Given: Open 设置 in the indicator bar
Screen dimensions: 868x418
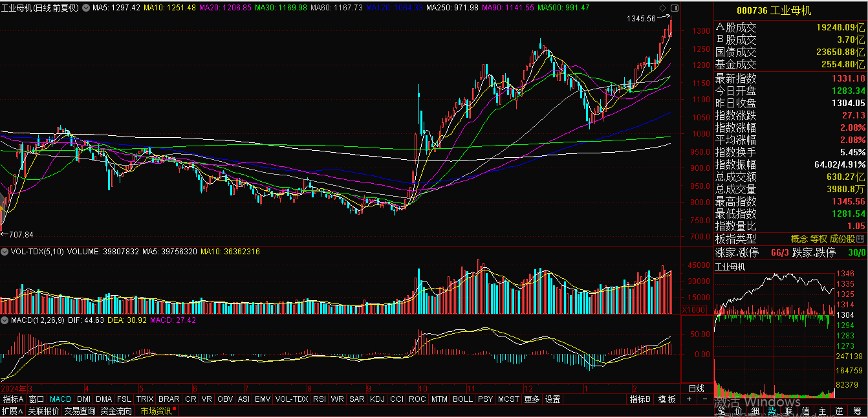Looking at the screenshot, I should pos(552,399).
